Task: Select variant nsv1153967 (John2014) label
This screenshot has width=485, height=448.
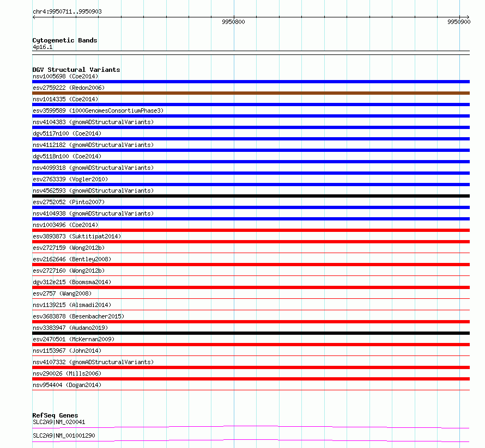Action: pos(67,351)
